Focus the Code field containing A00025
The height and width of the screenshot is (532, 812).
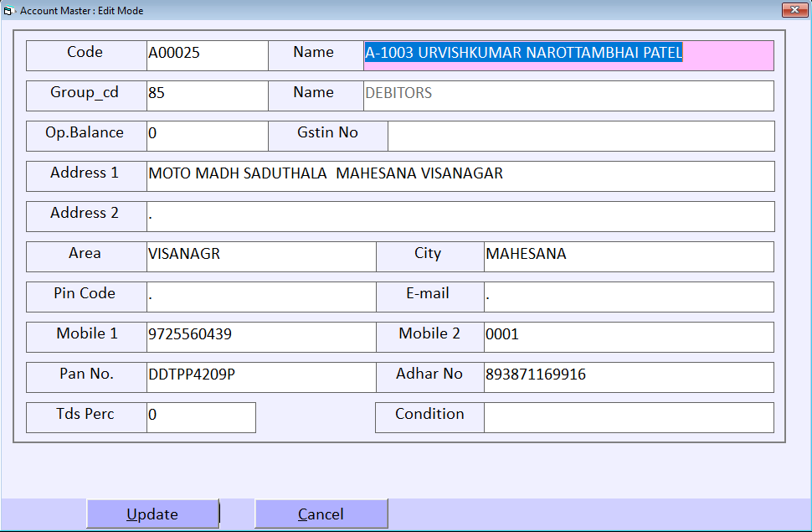[207, 55]
